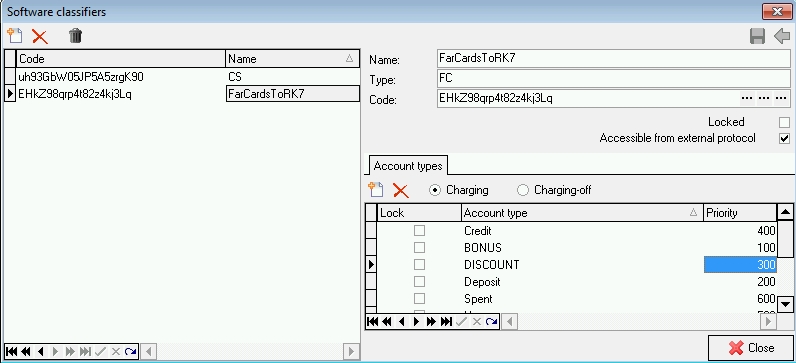
Task: Select the Charging radio button
Action: point(435,190)
